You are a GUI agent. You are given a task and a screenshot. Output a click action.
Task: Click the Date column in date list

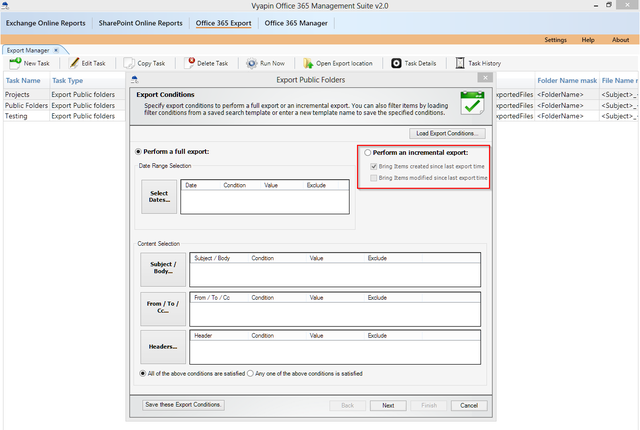tap(200, 185)
